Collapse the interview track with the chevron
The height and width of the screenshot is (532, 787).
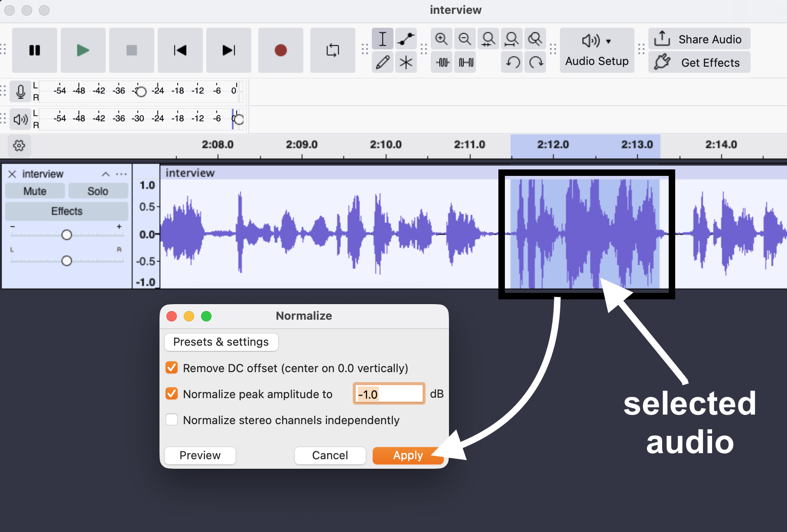point(105,174)
